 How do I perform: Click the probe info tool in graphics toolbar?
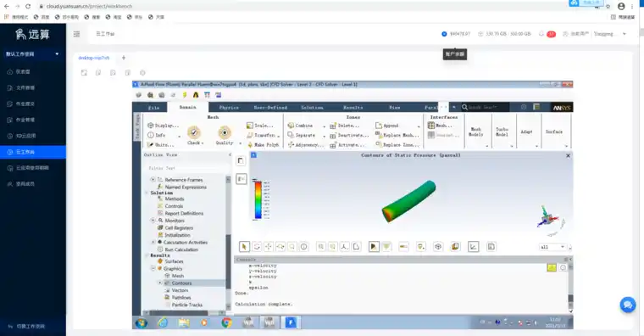pos(303,247)
